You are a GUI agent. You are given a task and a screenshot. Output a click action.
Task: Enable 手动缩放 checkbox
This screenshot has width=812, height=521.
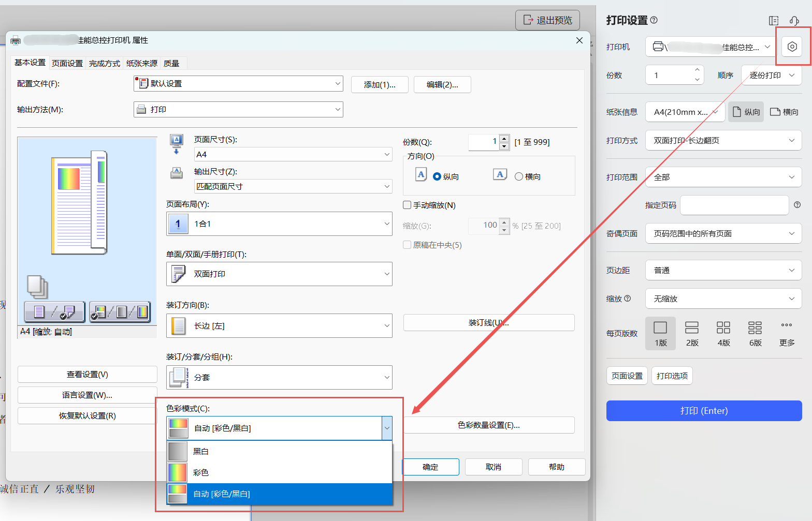click(x=407, y=205)
